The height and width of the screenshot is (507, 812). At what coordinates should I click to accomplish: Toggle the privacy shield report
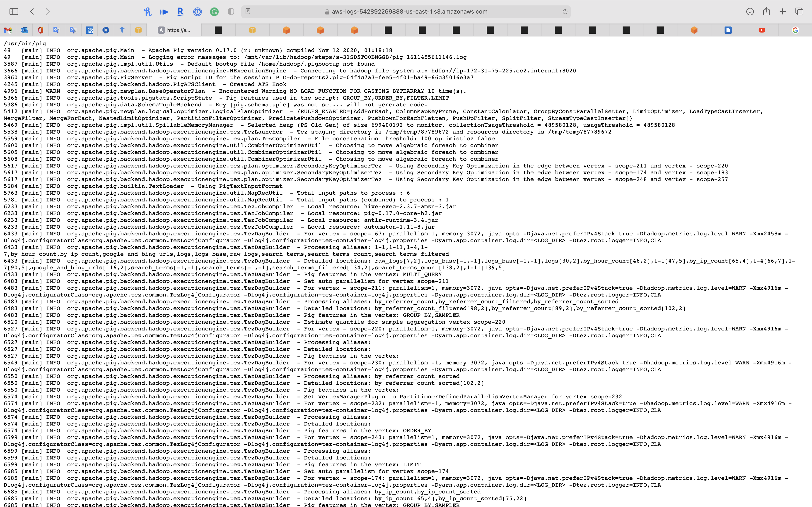(231, 12)
